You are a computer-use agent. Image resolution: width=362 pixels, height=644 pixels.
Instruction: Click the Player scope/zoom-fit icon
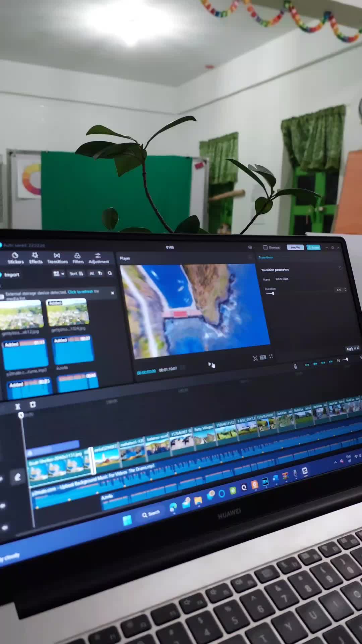tap(255, 358)
